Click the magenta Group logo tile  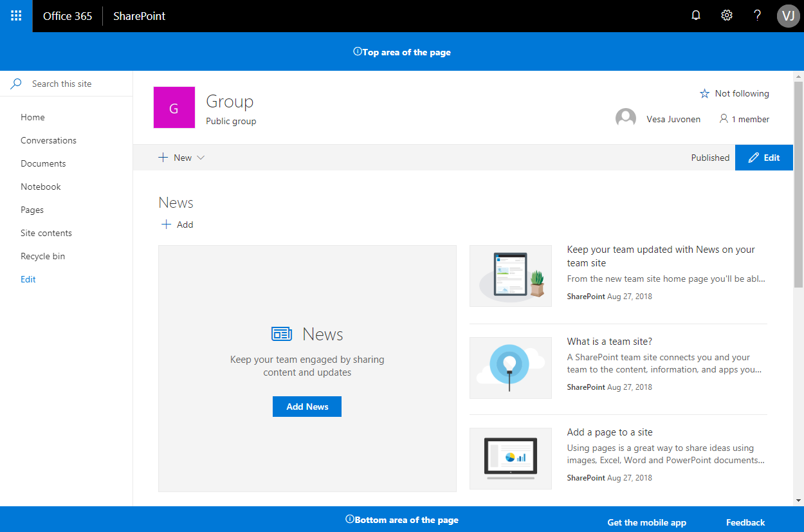pyautogui.click(x=174, y=107)
